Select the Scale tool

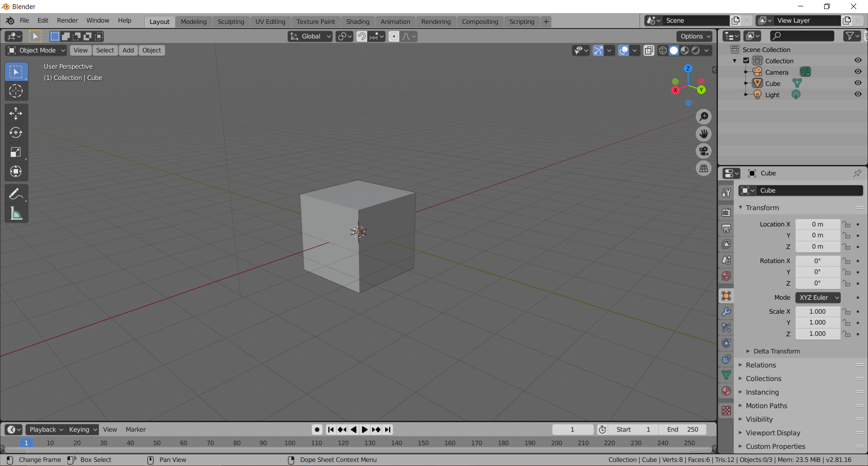(16, 152)
